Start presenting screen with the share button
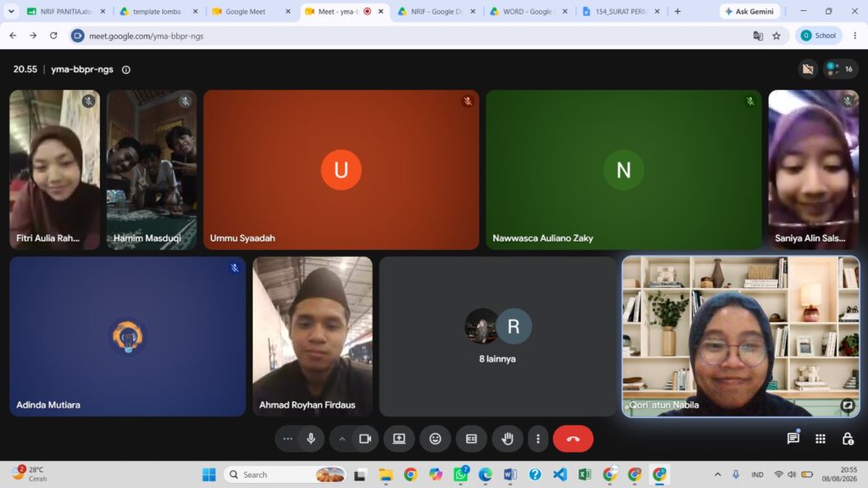Viewport: 868px width, 488px height. tap(399, 439)
